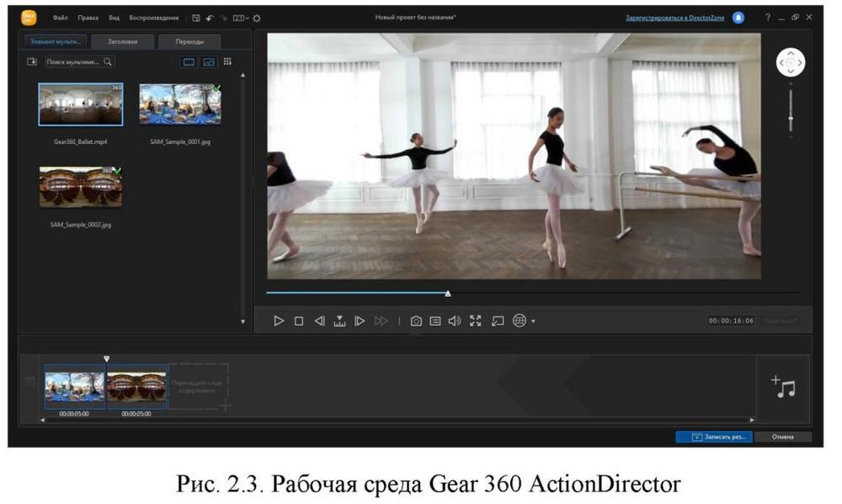Mute the preview volume speaker icon
842x504 pixels.
(455, 321)
